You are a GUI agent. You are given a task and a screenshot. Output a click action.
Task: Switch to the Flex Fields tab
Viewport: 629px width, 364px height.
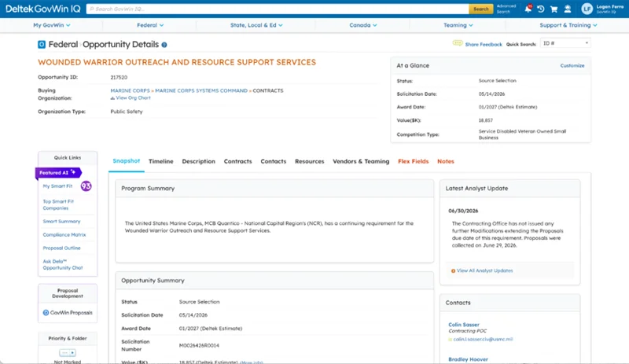coord(414,161)
